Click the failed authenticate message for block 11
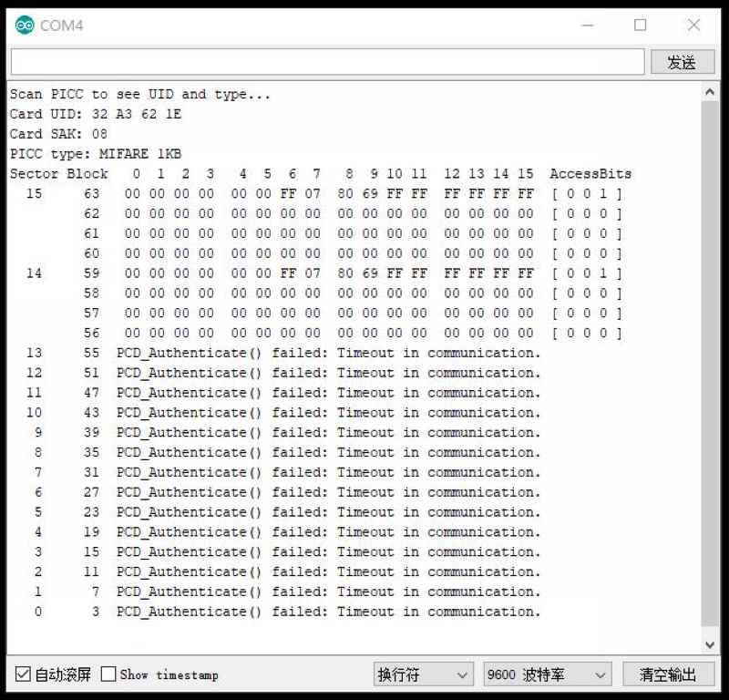The height and width of the screenshot is (700, 729). point(329,572)
